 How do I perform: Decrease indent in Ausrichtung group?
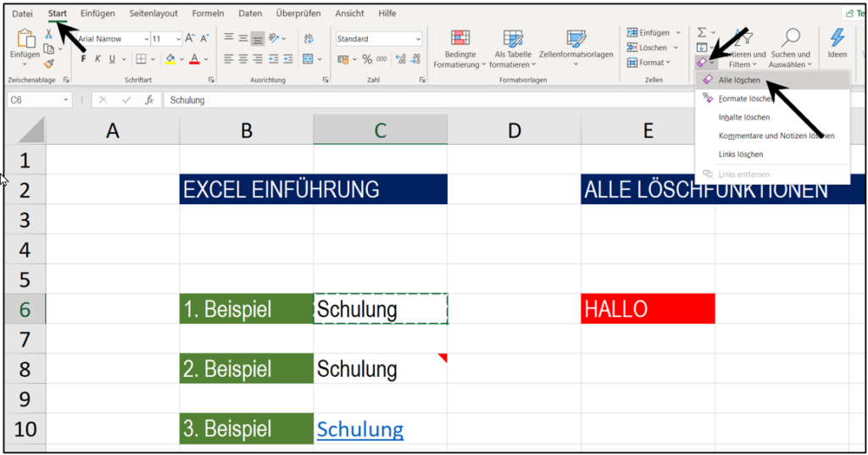[x=273, y=58]
